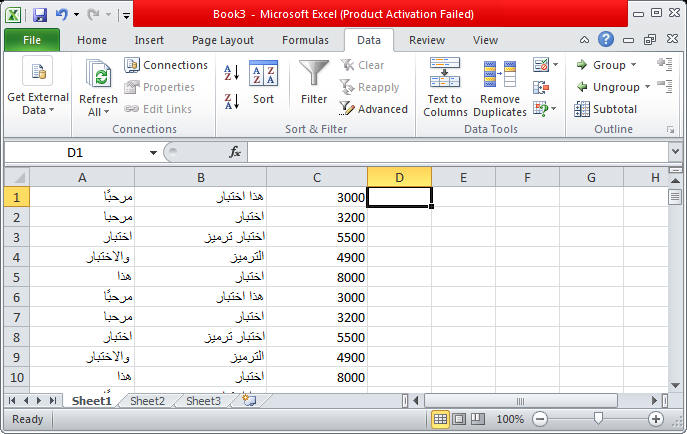Switch to the Sheet2 tab

coord(147,401)
